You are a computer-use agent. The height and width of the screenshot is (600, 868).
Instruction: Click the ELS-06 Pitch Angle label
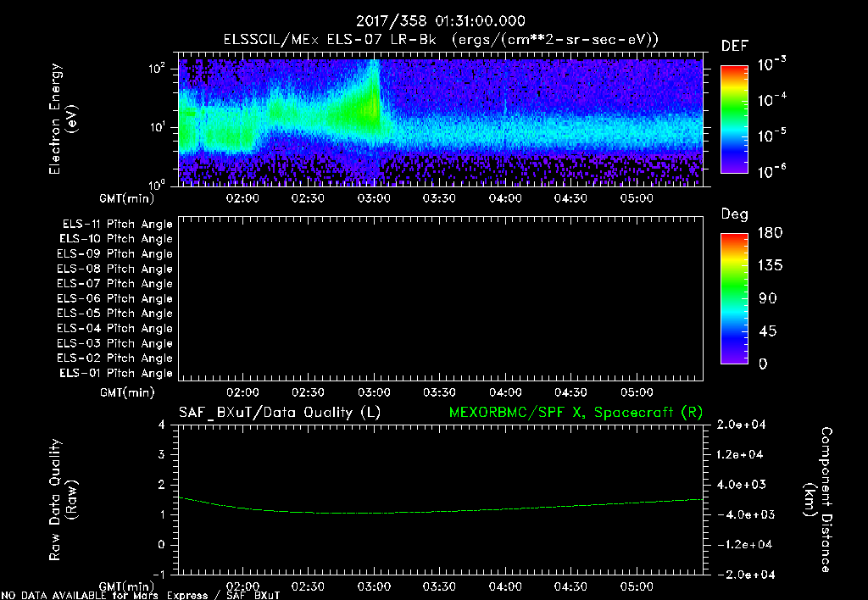114,299
